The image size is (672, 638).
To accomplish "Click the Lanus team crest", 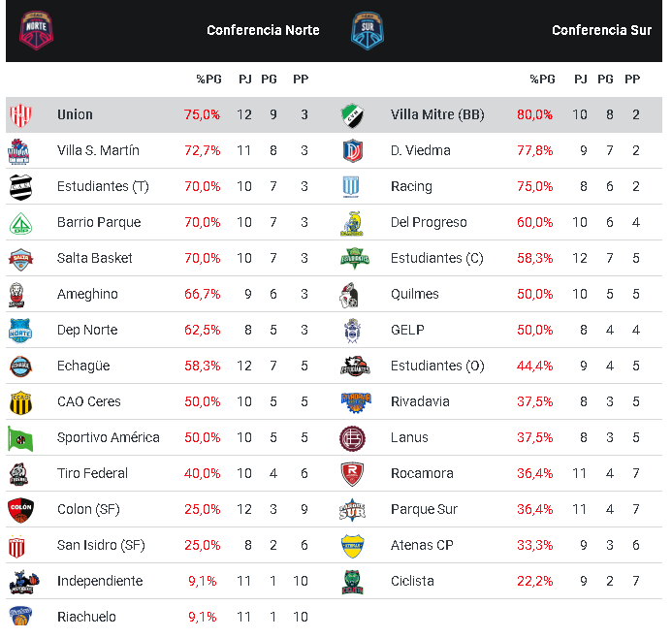I will (352, 438).
